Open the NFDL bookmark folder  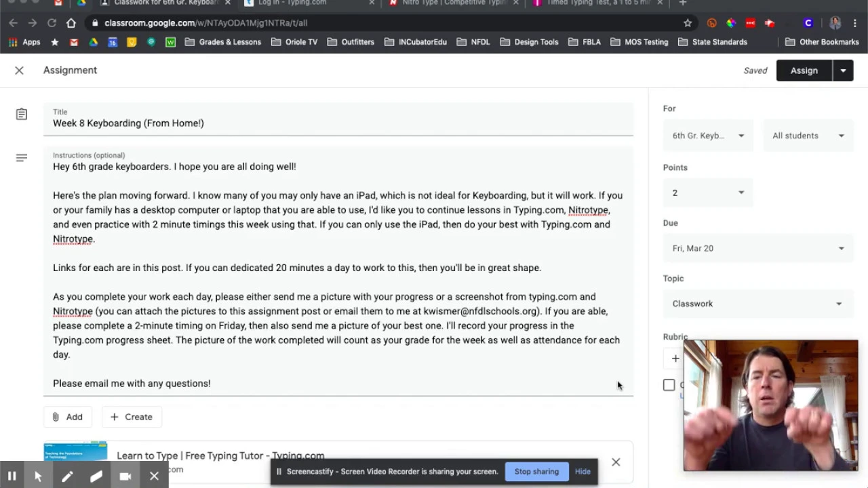pyautogui.click(x=474, y=42)
